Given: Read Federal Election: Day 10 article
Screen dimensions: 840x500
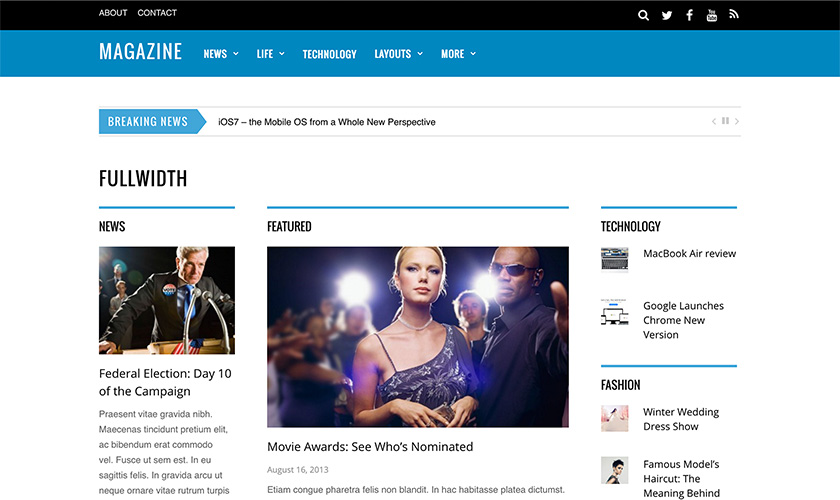Looking at the screenshot, I should tap(165, 382).
